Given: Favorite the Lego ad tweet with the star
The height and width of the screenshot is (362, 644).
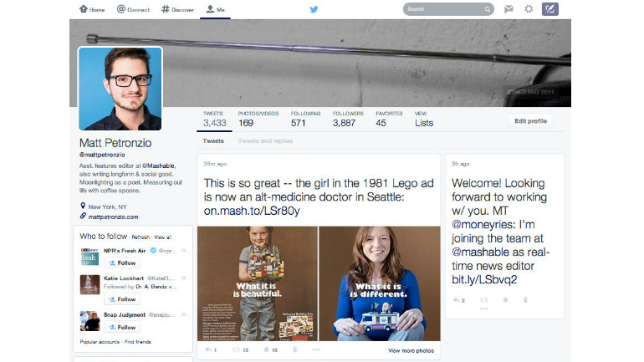Looking at the screenshot, I should coord(266,350).
